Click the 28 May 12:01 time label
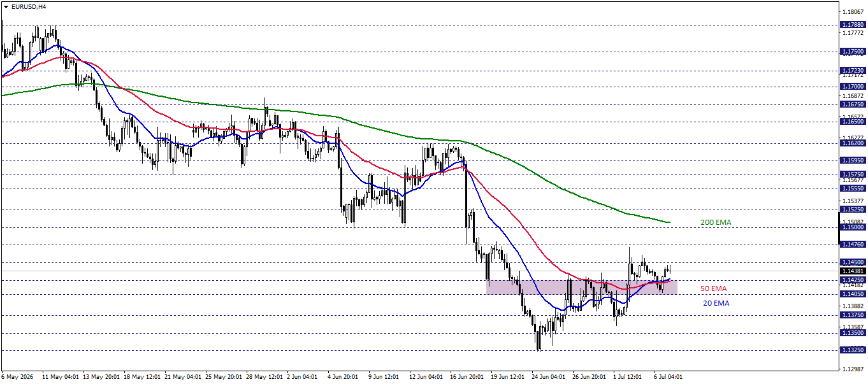 [x=264, y=376]
